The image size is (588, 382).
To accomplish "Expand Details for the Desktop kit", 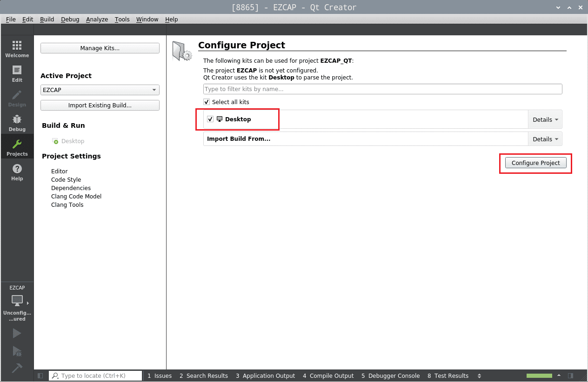I will pos(545,119).
